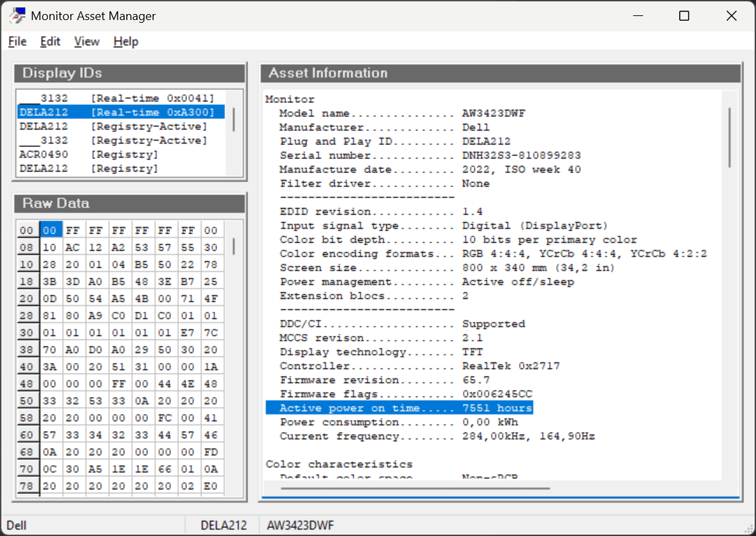
Task: Click raw data row offset 58
Action: (27, 418)
